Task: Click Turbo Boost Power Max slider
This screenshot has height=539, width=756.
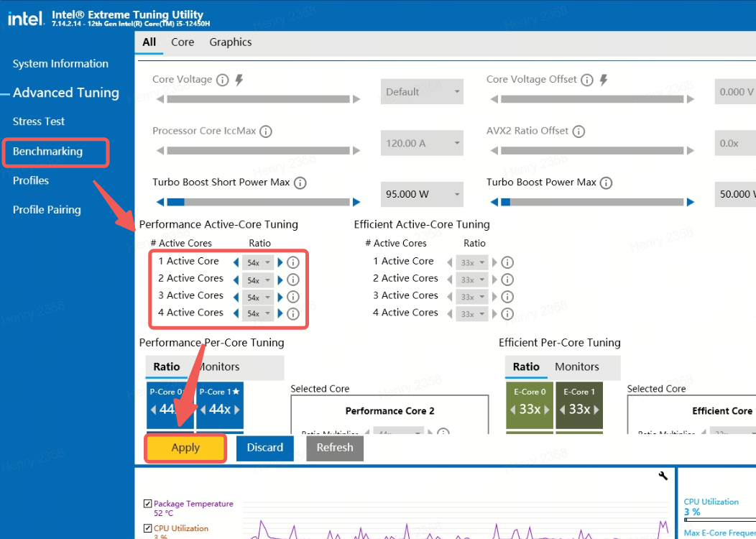Action: tap(592, 202)
